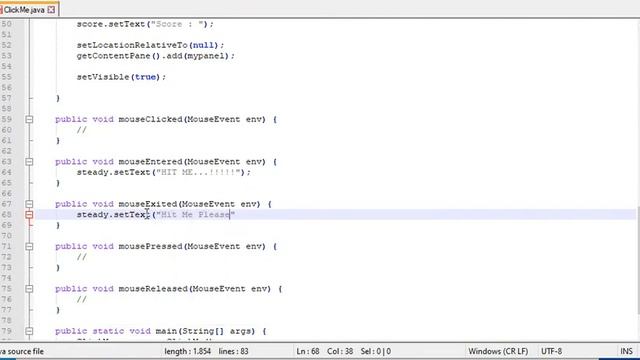Click the 'Sel : 0 | 0' status entry
640x360 pixels.
[x=376, y=351]
